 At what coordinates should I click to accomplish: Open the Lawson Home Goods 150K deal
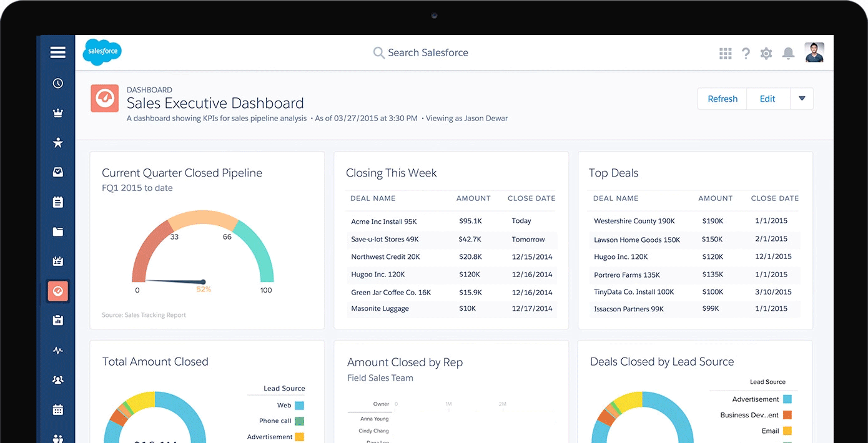click(637, 240)
